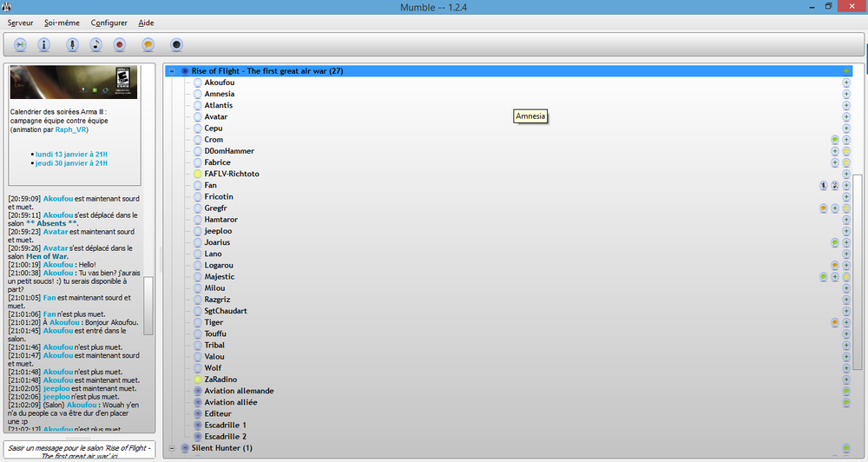The height and width of the screenshot is (462, 868).
Task: Open server Information via the i icon
Action: point(43,45)
